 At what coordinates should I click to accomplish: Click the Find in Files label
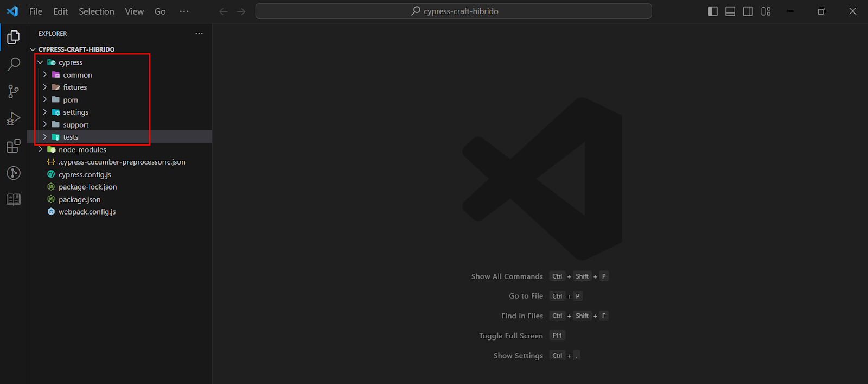(522, 316)
